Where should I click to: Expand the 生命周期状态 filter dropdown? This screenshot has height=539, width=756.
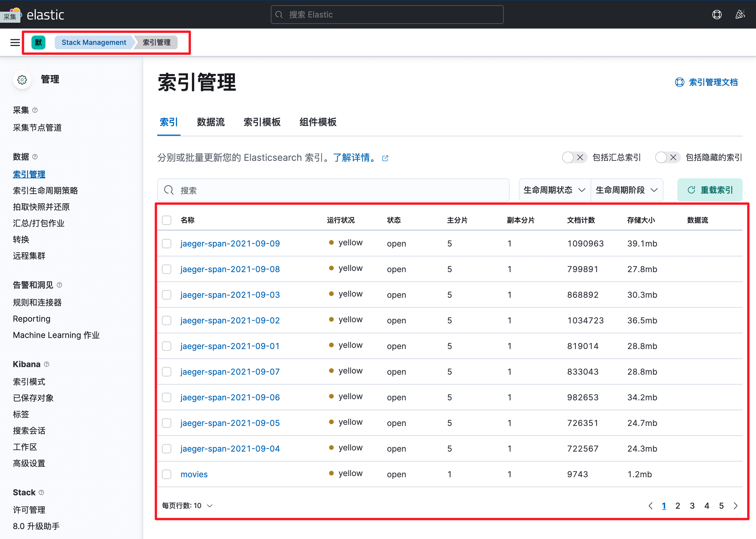point(554,190)
